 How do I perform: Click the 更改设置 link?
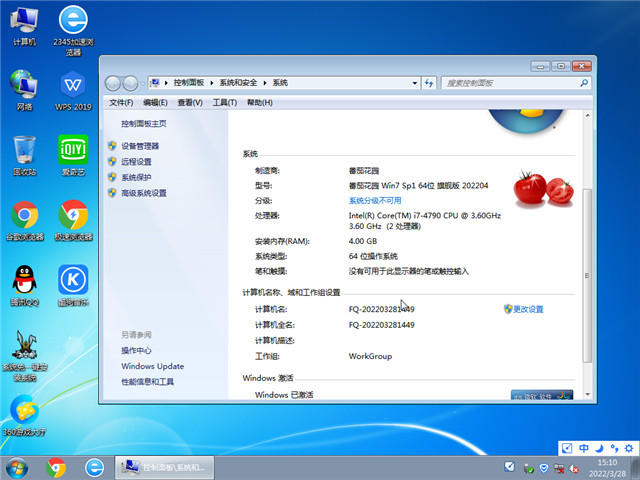click(x=528, y=309)
